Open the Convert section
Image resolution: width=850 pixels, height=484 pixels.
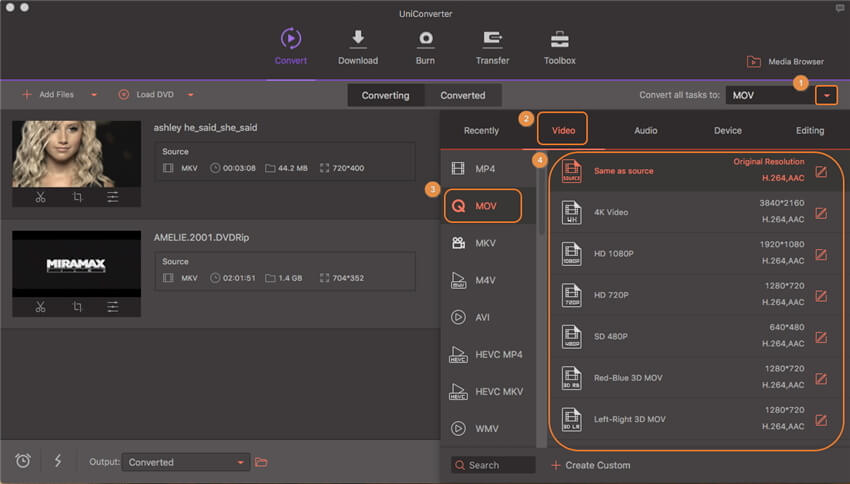coord(291,47)
